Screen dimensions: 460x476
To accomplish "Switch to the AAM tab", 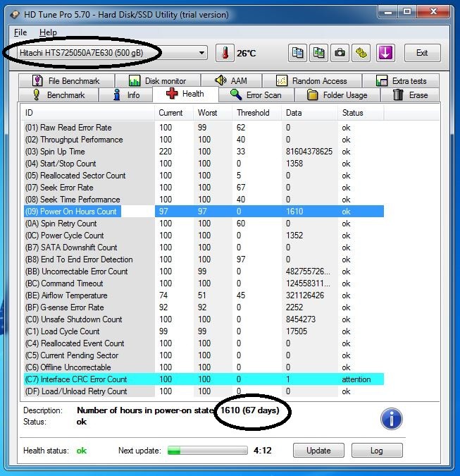I will pyautogui.click(x=231, y=81).
